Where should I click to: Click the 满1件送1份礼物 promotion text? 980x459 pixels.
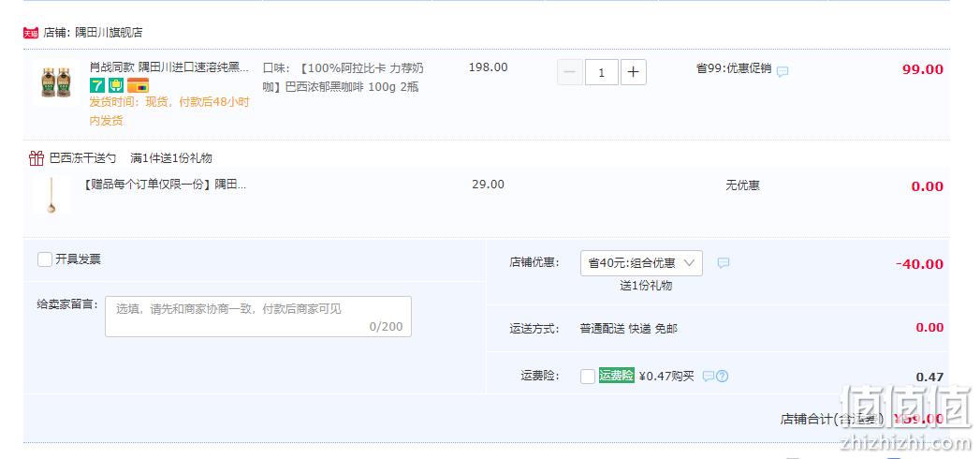click(x=171, y=158)
